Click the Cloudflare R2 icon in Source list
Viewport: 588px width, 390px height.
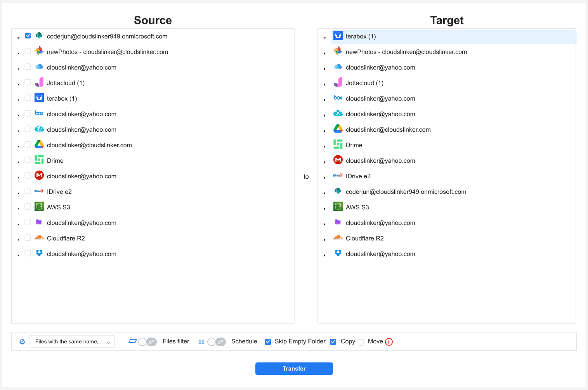coord(39,237)
